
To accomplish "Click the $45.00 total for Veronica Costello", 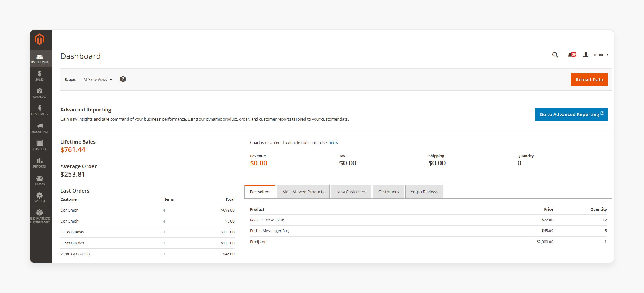I will click(x=229, y=254).
